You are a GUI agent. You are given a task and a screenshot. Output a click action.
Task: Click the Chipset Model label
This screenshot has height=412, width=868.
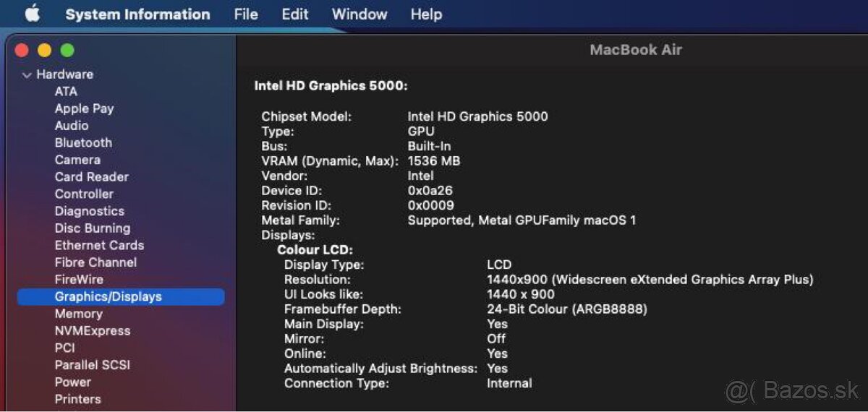[x=307, y=116]
